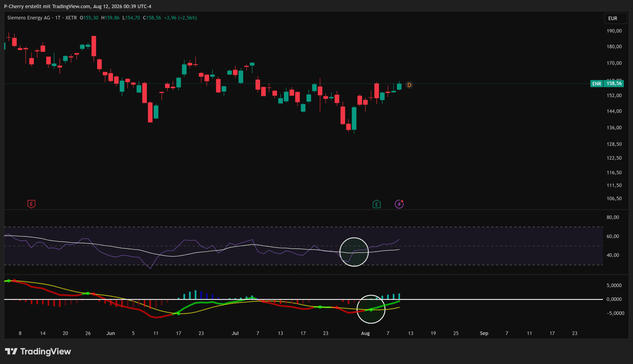Click the 144,00 price axis label

[614, 111]
